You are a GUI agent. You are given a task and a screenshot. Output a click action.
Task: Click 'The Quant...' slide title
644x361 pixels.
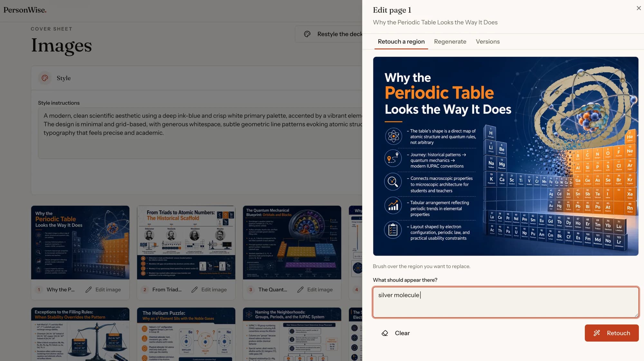point(272,289)
